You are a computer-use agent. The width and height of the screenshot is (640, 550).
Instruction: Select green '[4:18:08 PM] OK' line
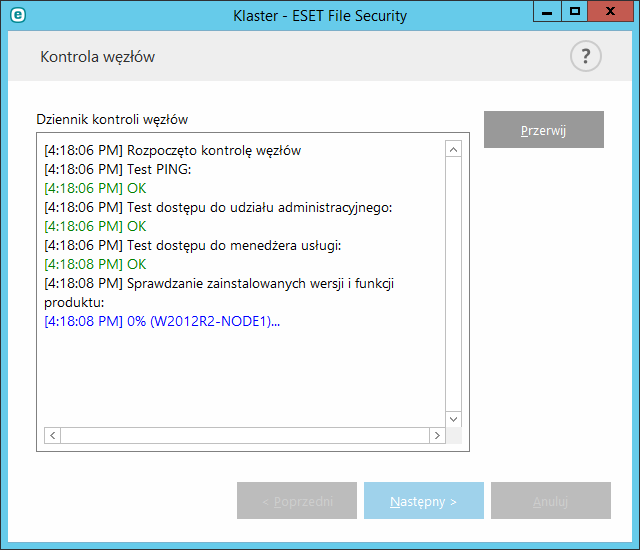(95, 264)
